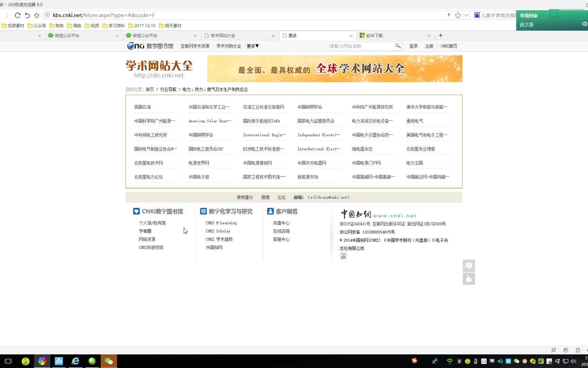Click the 注册 link
This screenshot has width=588, height=368.
click(x=429, y=46)
